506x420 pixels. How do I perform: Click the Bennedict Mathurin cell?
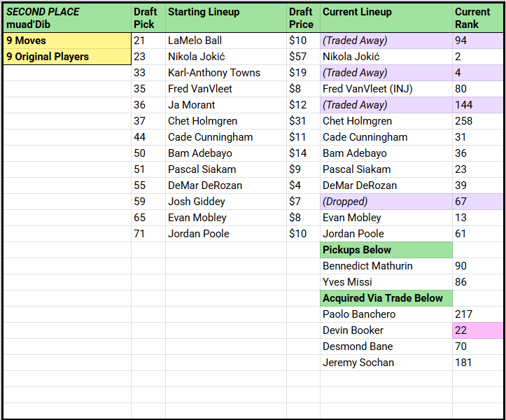[386, 266]
